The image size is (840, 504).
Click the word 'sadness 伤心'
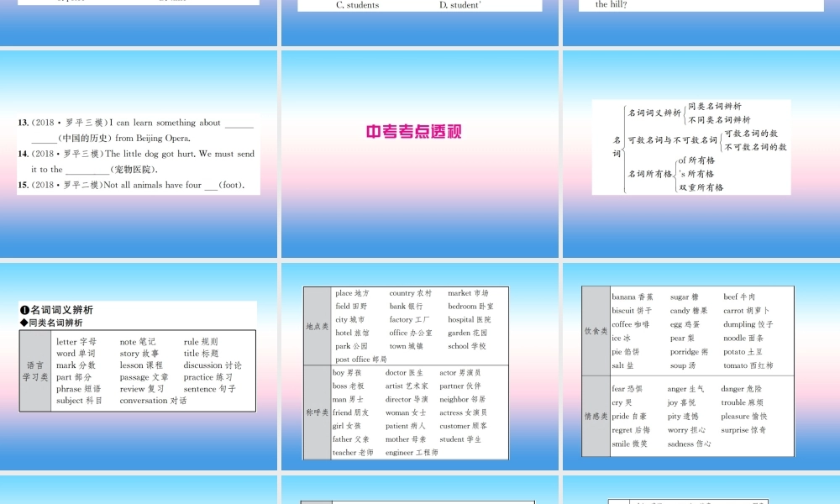(x=689, y=444)
